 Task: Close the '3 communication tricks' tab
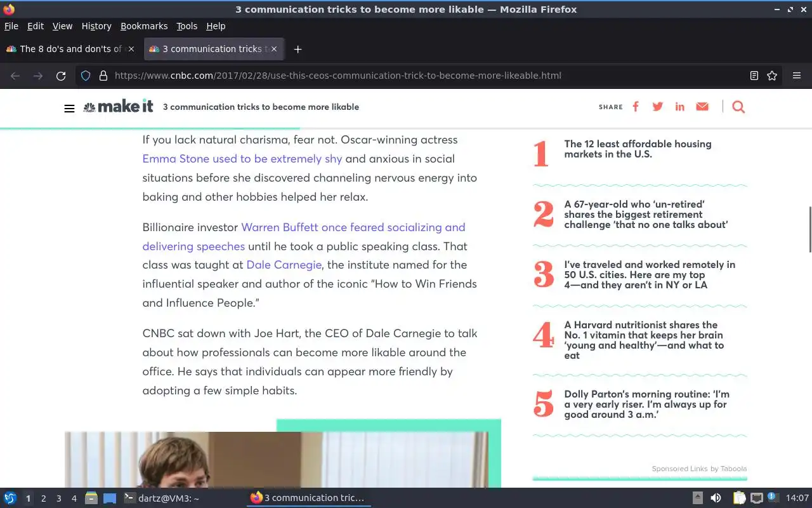coord(275,49)
